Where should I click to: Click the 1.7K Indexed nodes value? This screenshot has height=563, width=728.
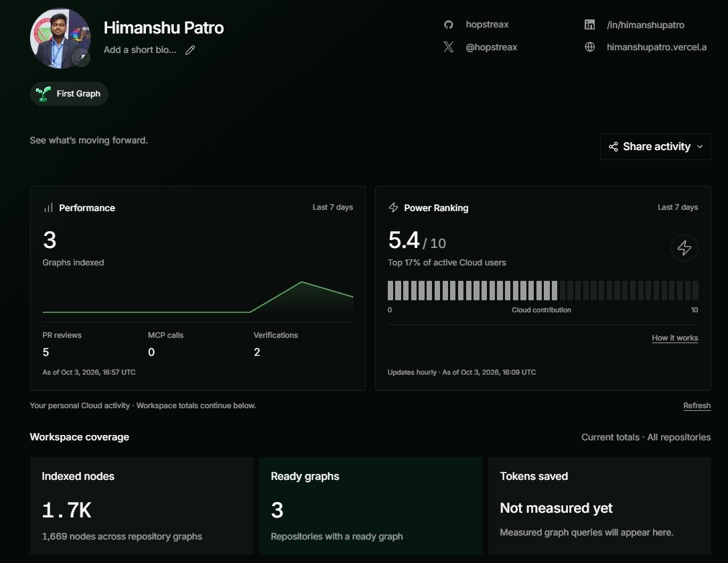67,510
